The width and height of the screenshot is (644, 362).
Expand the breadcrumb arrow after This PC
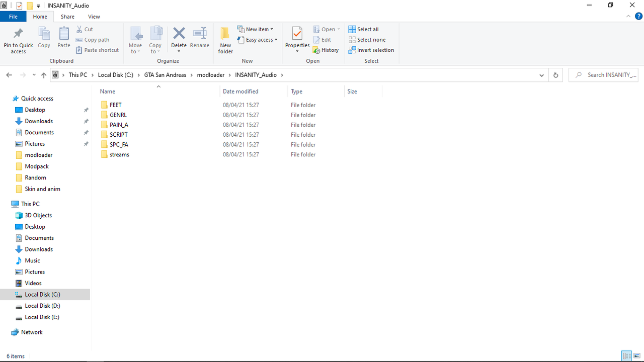coord(93,75)
